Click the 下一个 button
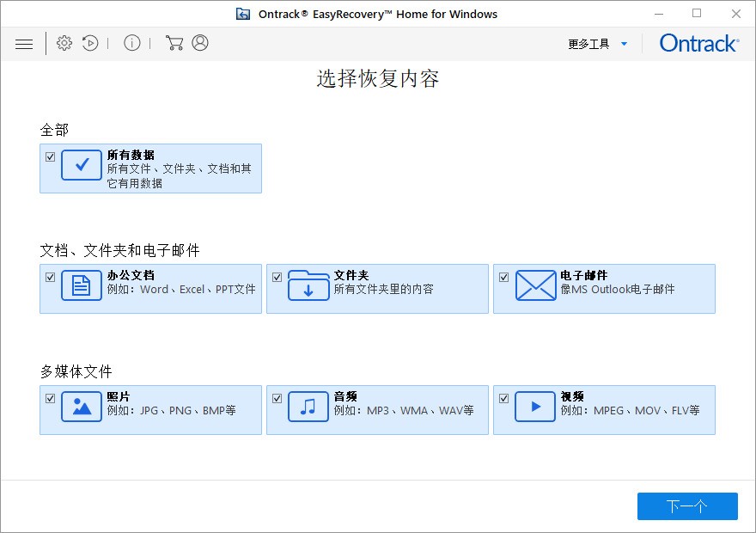The width and height of the screenshot is (756, 533). [687, 506]
